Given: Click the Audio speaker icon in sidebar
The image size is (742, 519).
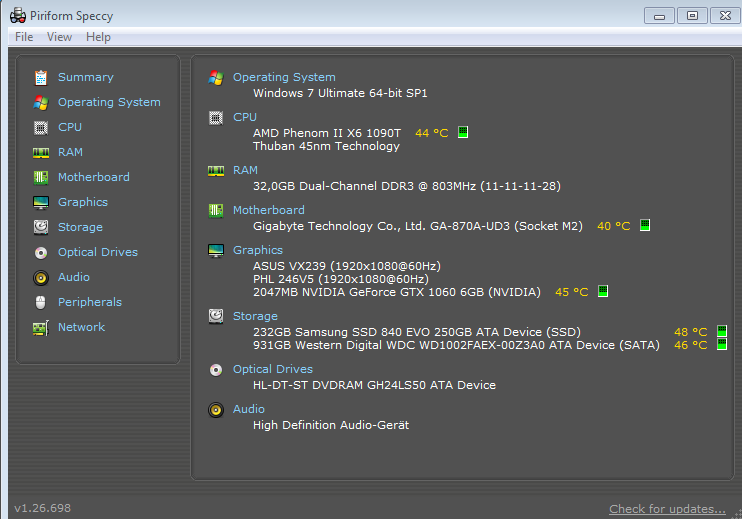Looking at the screenshot, I should [40, 277].
